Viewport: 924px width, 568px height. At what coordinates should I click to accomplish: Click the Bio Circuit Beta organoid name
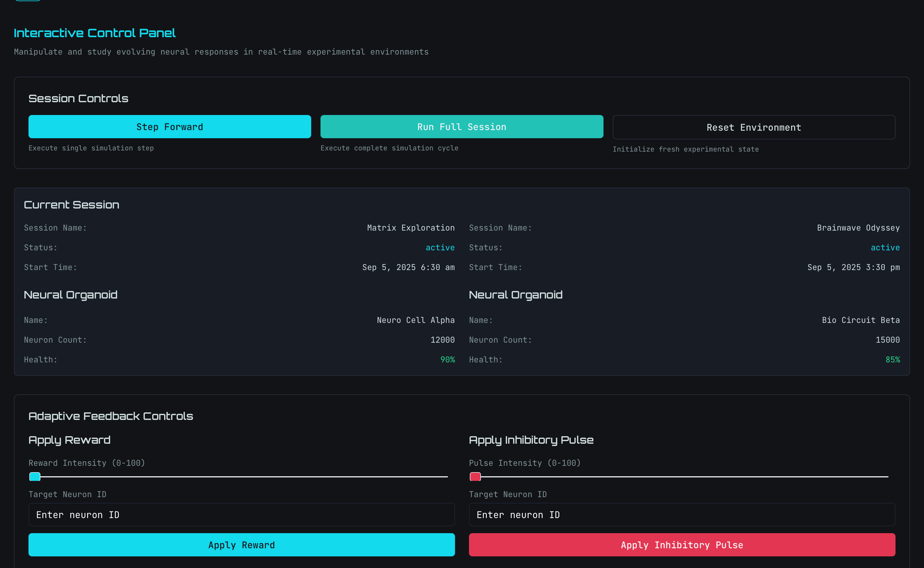(860, 320)
